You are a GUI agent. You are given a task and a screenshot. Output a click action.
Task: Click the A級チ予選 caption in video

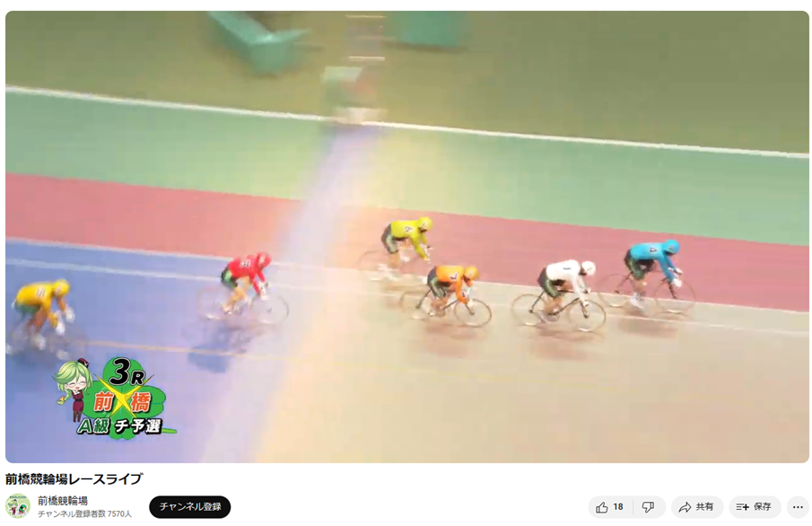120,426
